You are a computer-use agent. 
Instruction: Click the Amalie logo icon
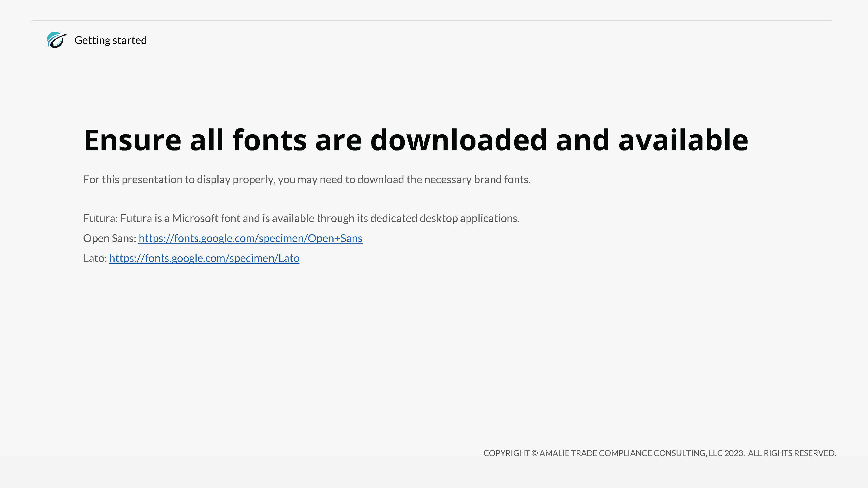[56, 40]
